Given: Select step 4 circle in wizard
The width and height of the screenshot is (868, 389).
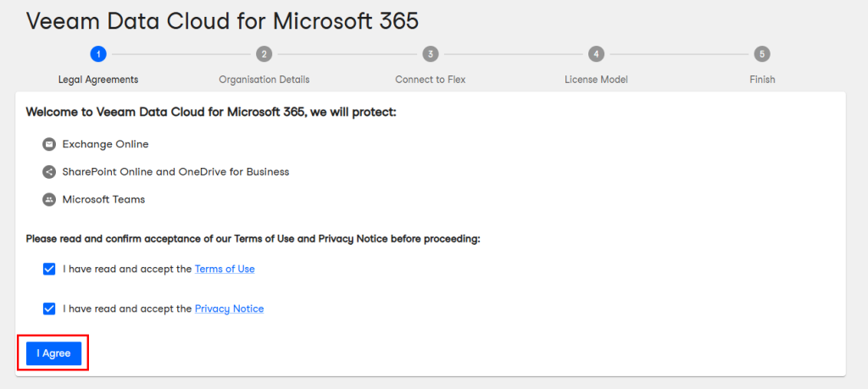Looking at the screenshot, I should [596, 54].
